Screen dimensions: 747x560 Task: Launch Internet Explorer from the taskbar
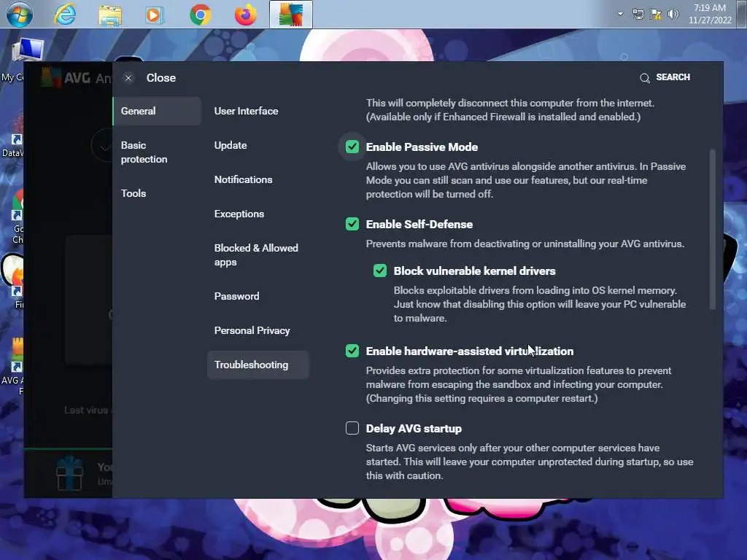pyautogui.click(x=65, y=15)
